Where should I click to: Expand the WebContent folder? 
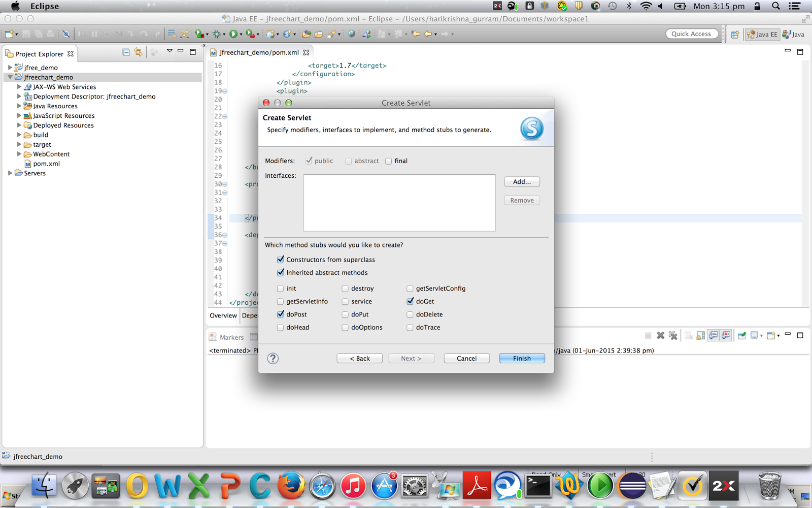coord(19,154)
